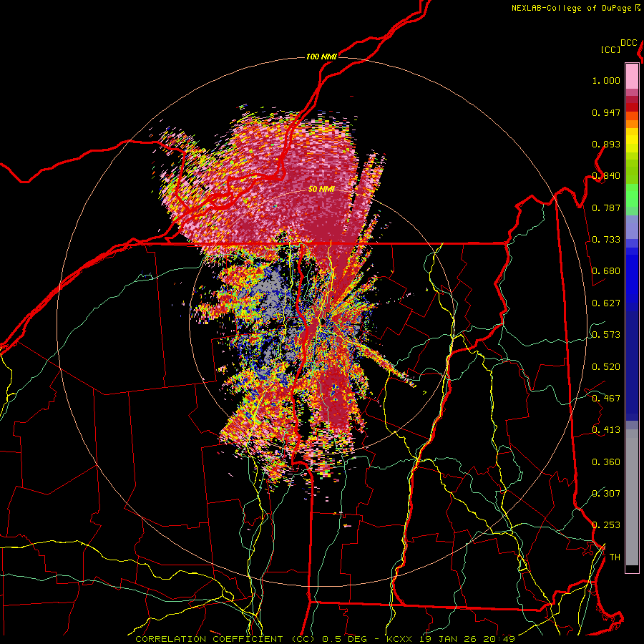
Task: Click the 0.467 scale value
Action: point(606,399)
